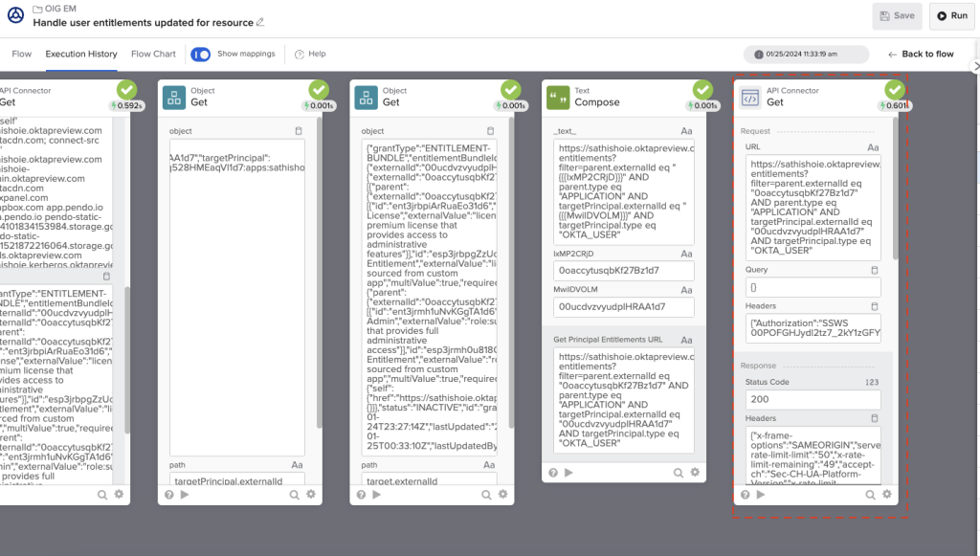Toggle the Show mappings switch

(201, 54)
